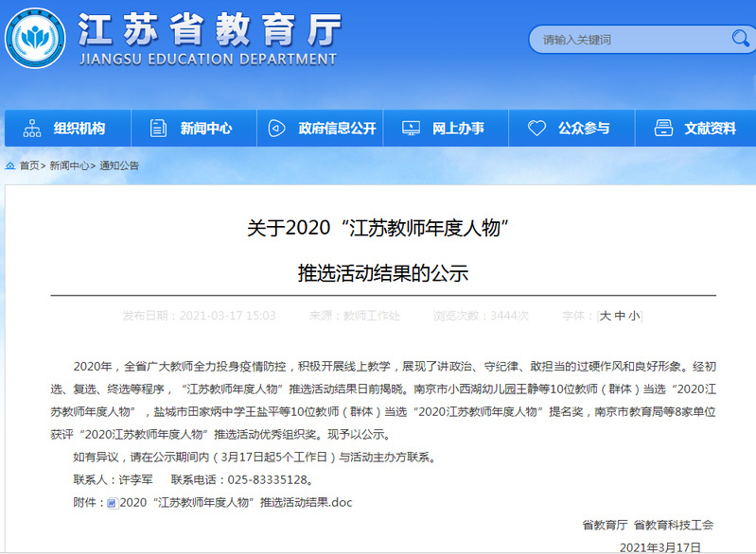Download the 推选活动结果.doc attachment
The image size is (756, 554).
[x=236, y=503]
